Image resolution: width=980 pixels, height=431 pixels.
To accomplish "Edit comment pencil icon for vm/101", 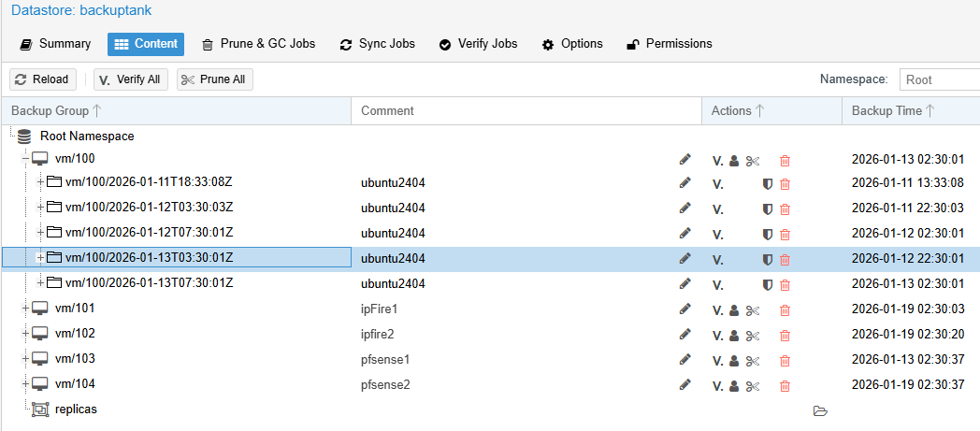I will [x=685, y=309].
